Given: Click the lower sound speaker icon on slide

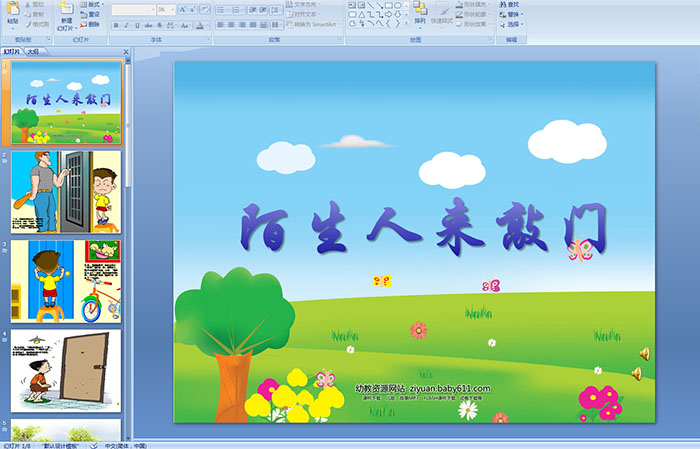Looking at the screenshot, I should coord(637,374).
